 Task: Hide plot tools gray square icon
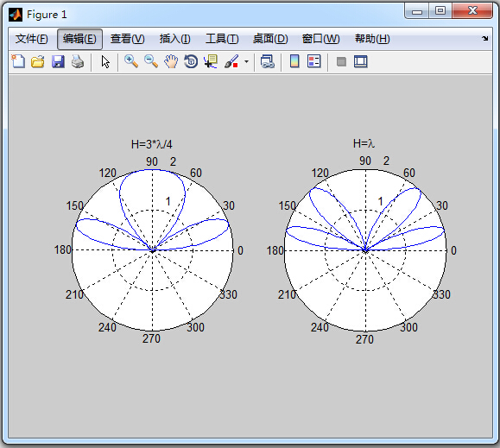[x=341, y=61]
